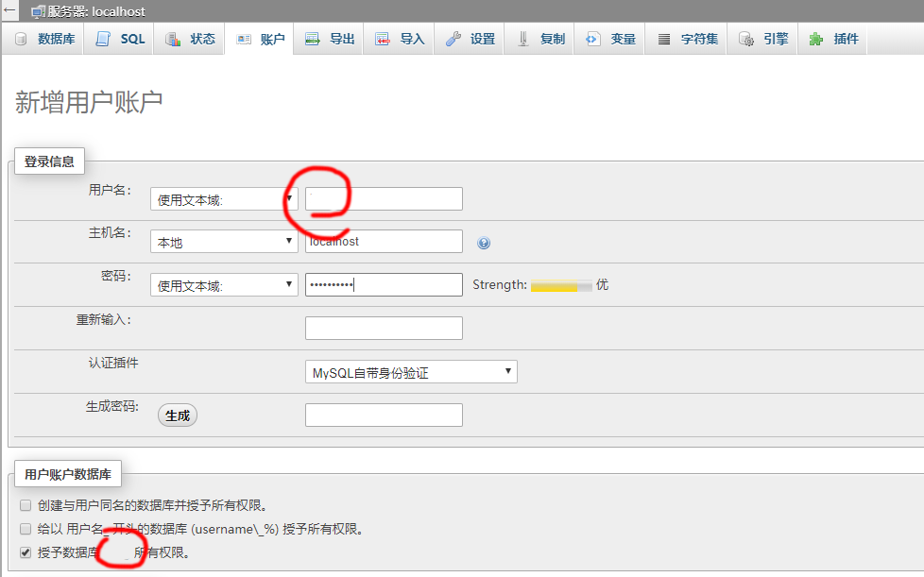The width and height of the screenshot is (924, 577).
Task: Click the database icon in the tab bar
Action: (x=20, y=40)
